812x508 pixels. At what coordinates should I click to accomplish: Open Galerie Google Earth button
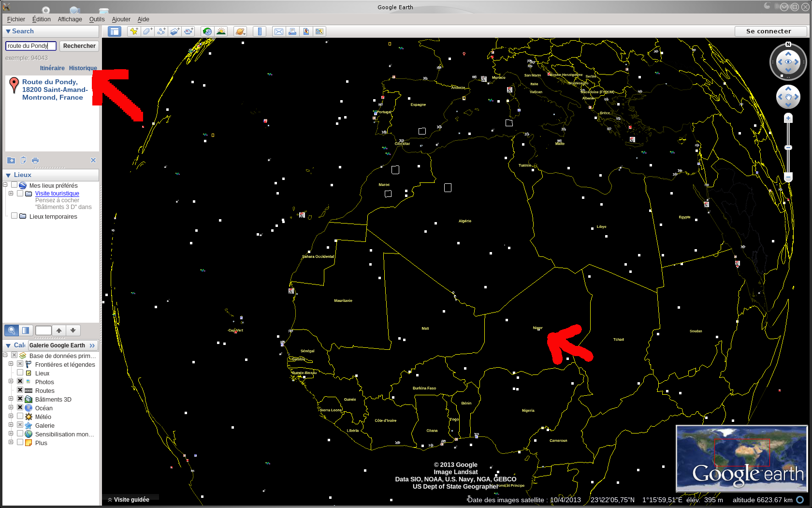[x=63, y=345]
